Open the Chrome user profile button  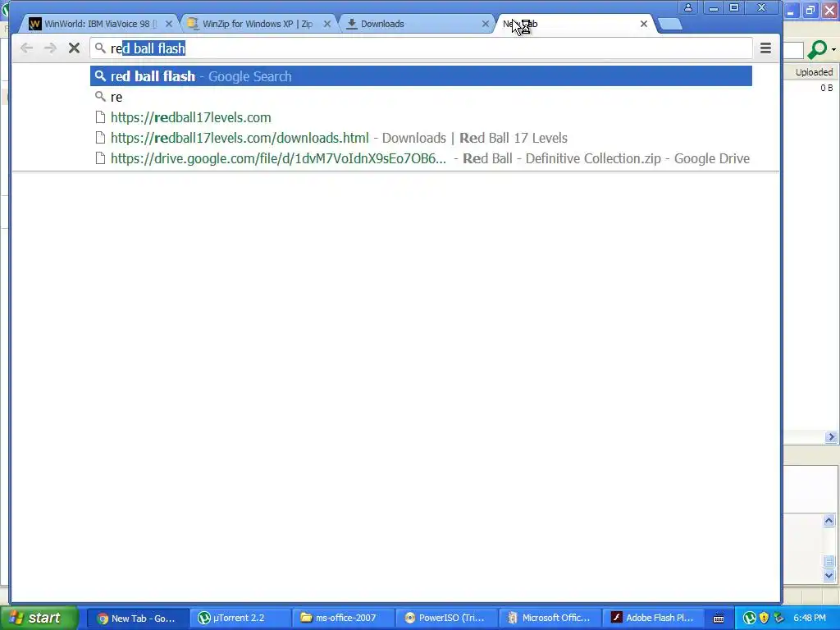(x=688, y=7)
